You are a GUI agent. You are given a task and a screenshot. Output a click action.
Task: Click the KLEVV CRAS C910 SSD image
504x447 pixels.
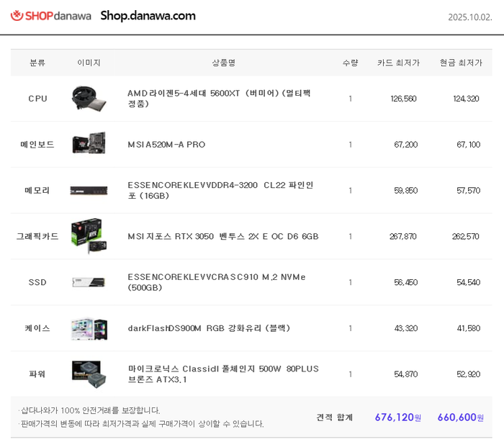point(89,282)
